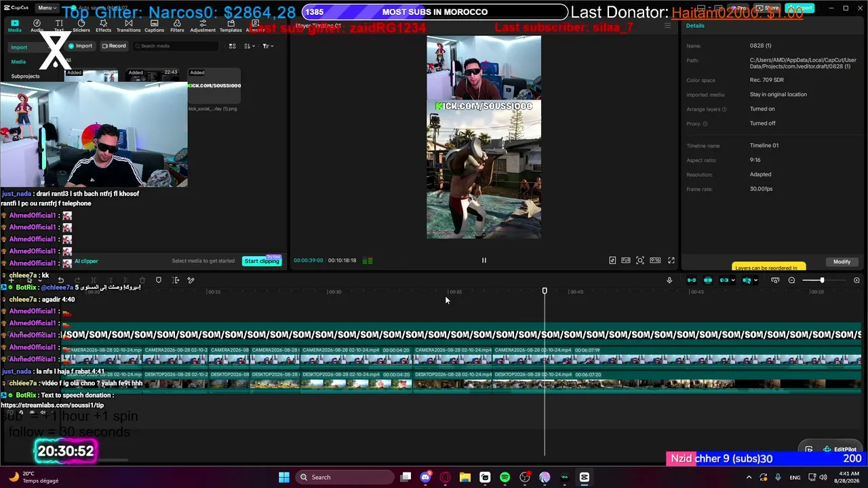Image resolution: width=868 pixels, height=488 pixels.
Task: Zoom out the timeline with minus icon
Action: pyautogui.click(x=791, y=280)
